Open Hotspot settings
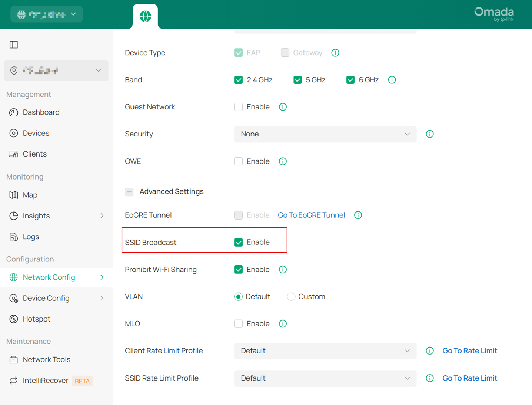Screen dimensions: 532x405 [37, 319]
